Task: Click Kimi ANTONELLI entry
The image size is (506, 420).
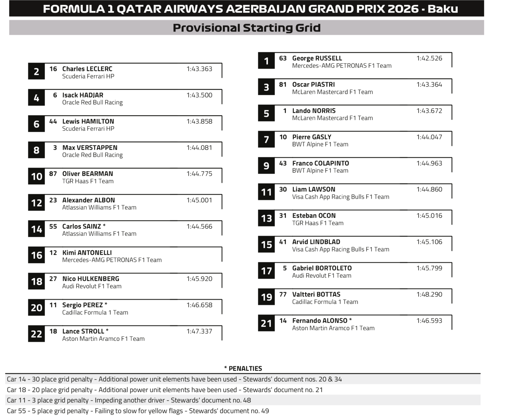Action: (125, 255)
